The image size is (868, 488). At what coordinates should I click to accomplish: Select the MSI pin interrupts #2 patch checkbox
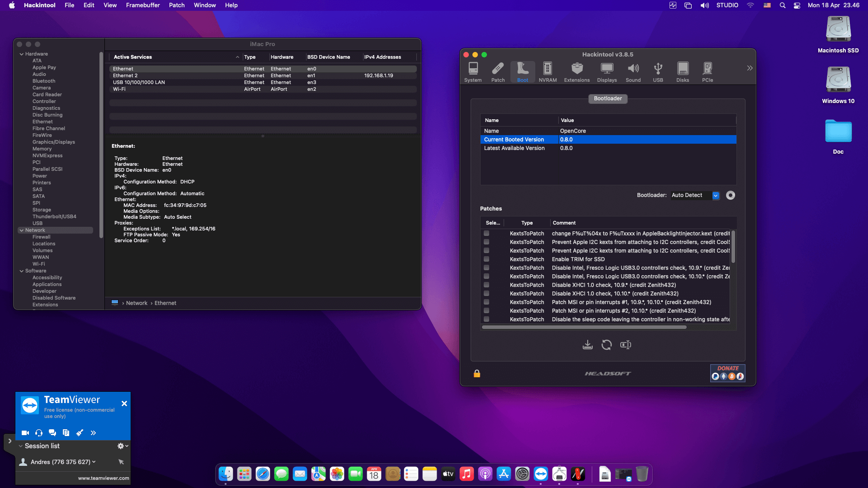486,311
